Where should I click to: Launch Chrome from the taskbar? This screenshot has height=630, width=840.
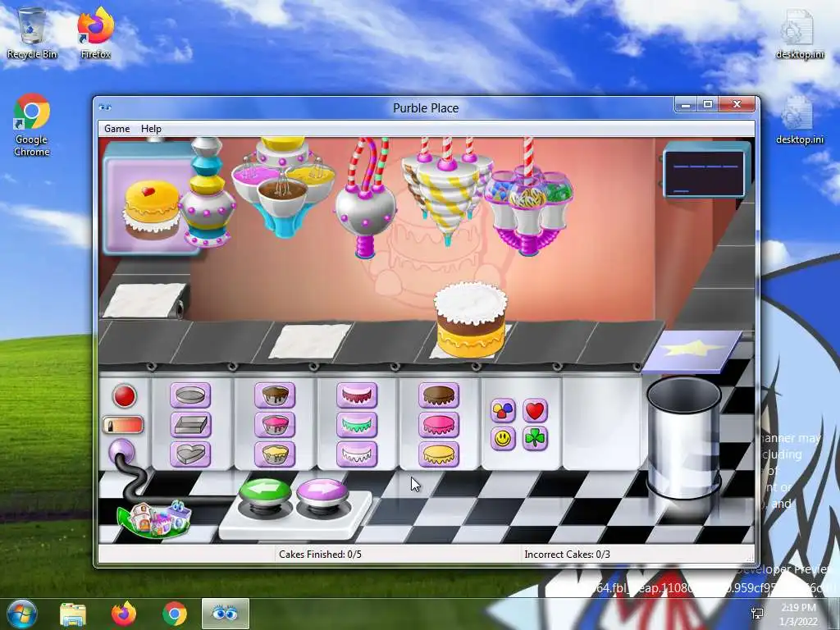tap(174, 614)
